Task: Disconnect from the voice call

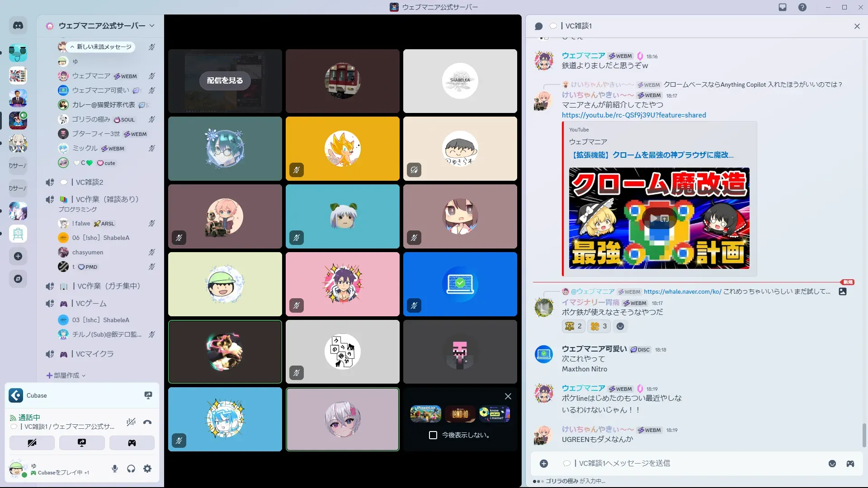Action: [x=147, y=422]
